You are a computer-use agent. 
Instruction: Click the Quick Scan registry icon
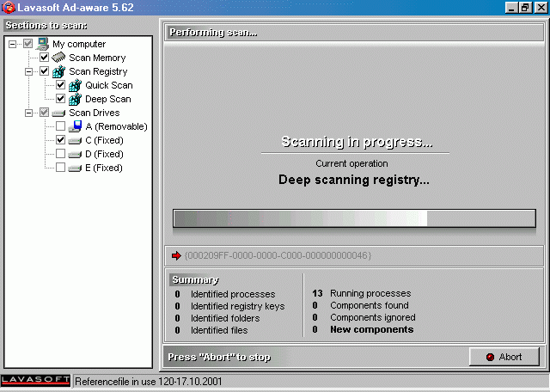tap(75, 85)
